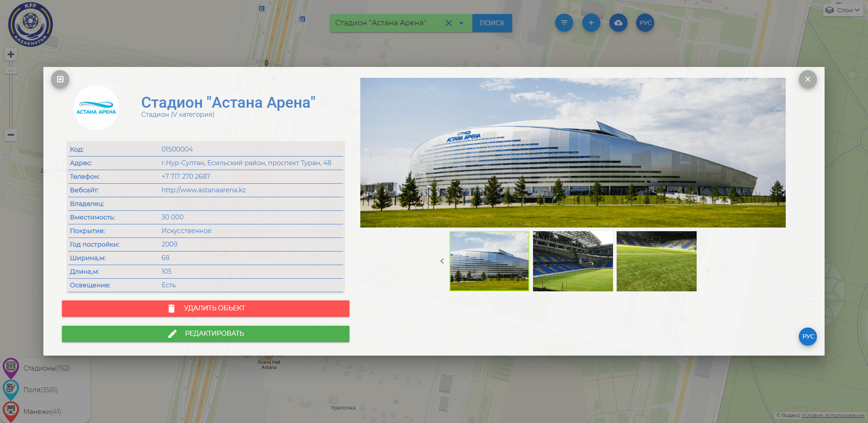Click the map zoom slider handle
This screenshot has width=868, height=423.
click(11, 71)
